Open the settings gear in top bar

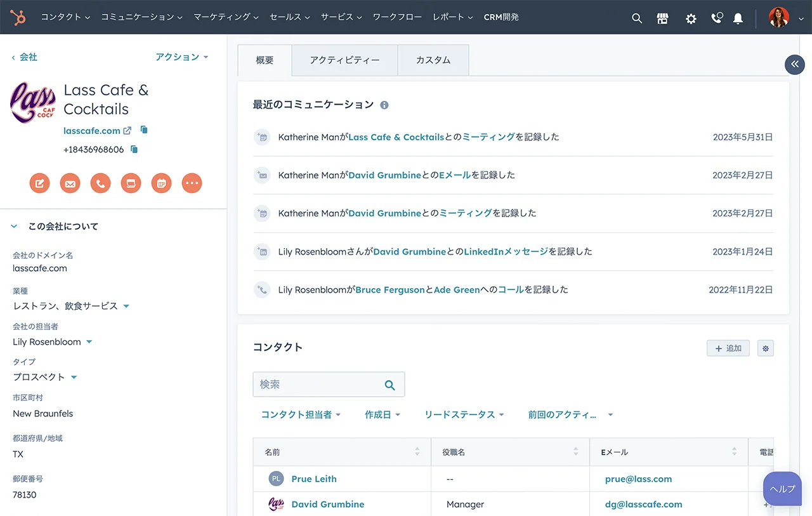(691, 18)
